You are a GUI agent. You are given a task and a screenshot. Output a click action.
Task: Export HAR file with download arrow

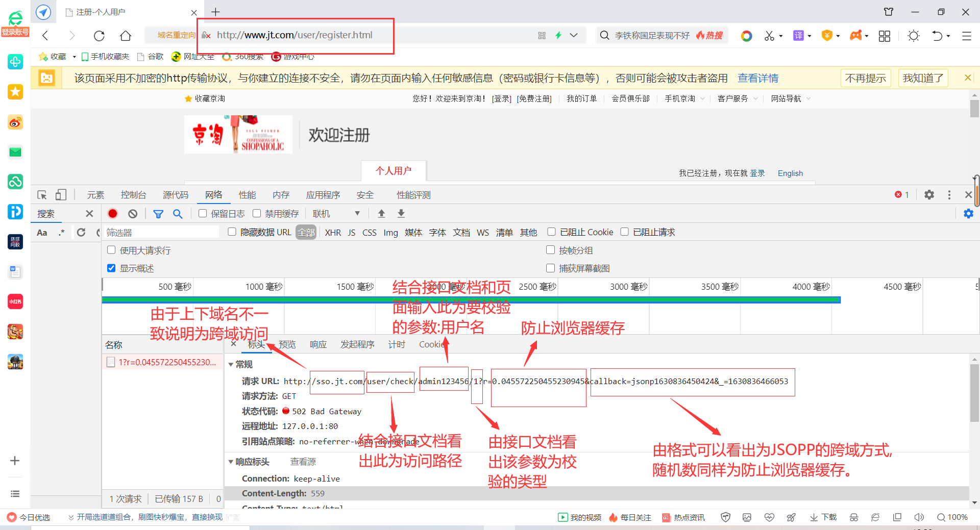pos(401,213)
